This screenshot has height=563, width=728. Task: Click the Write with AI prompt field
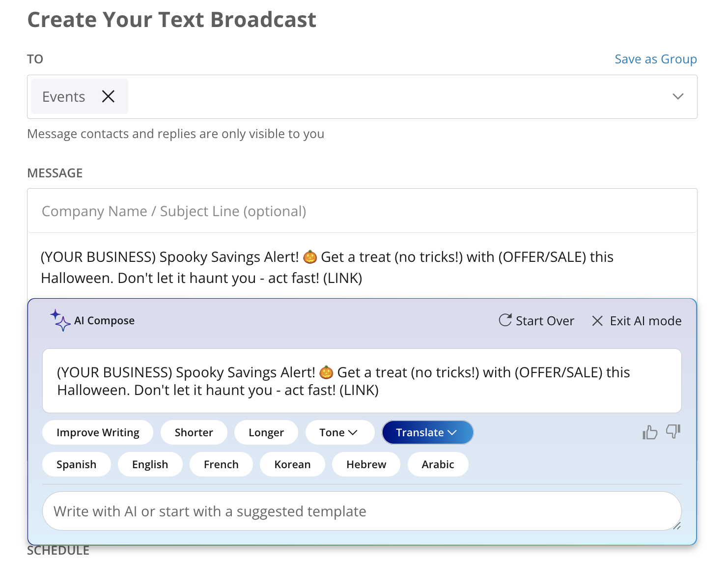tap(362, 511)
